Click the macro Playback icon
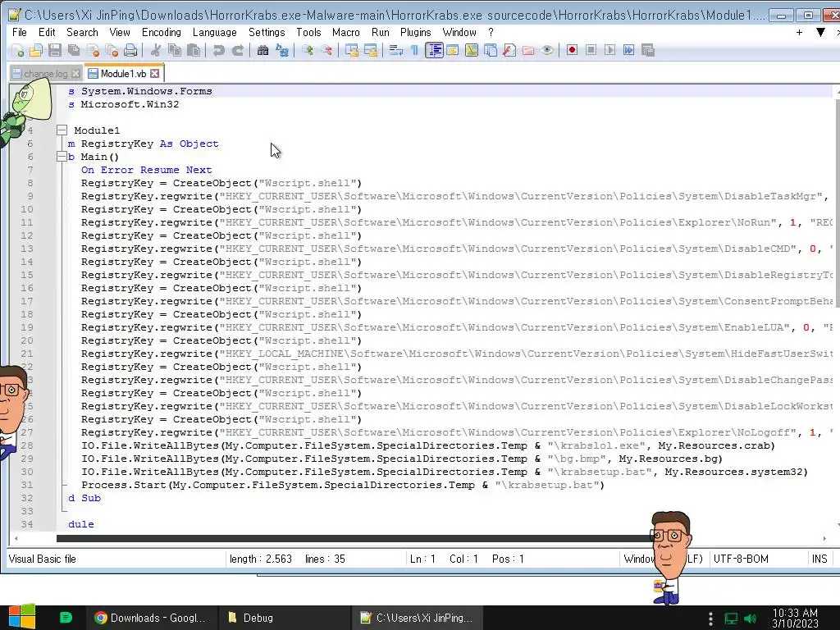The height and width of the screenshot is (630, 840). (609, 50)
